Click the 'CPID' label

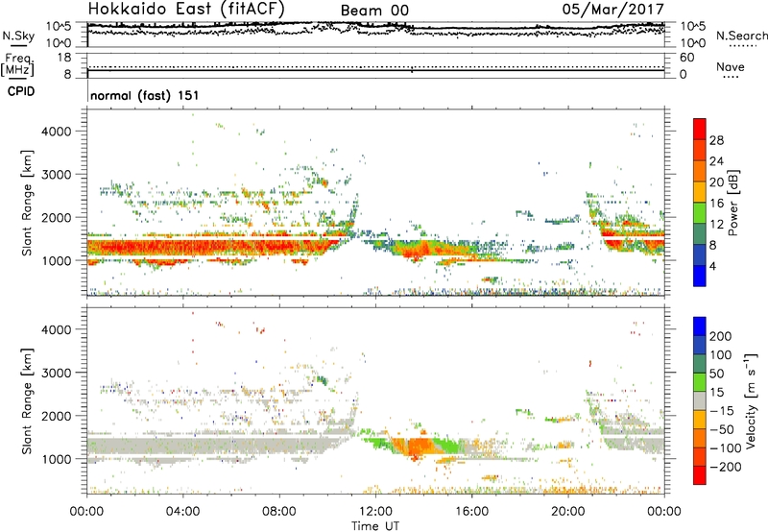click(x=21, y=91)
